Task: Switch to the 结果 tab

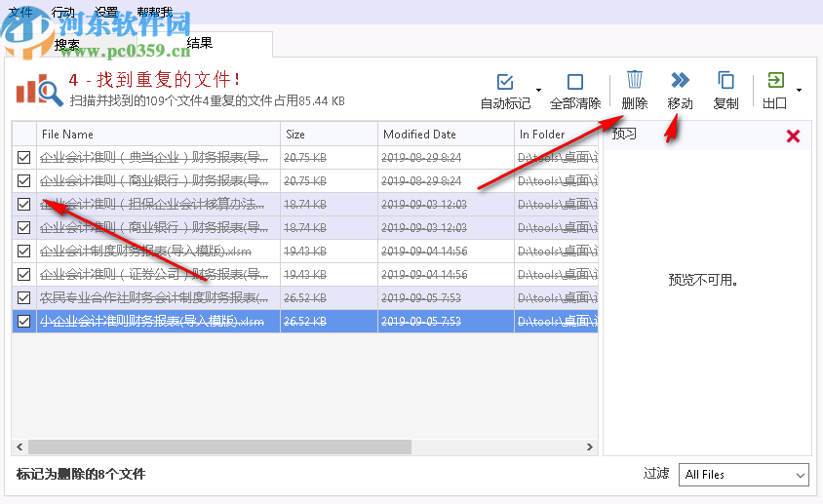Action: point(200,43)
